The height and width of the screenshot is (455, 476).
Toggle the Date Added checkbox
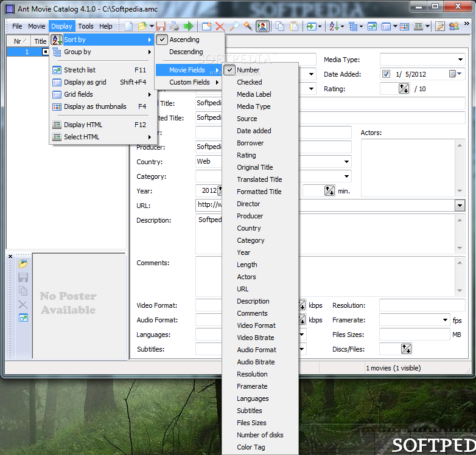pos(386,74)
